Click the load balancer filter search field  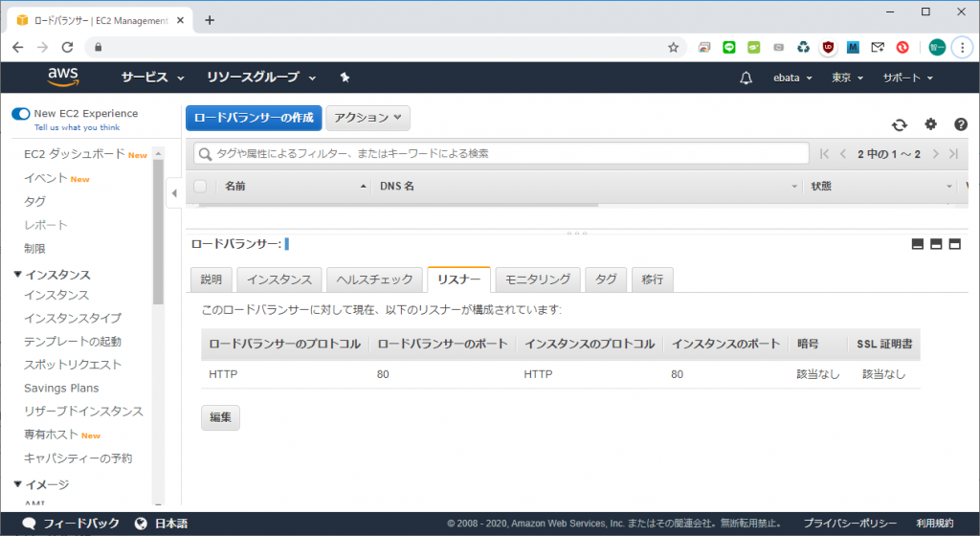498,153
